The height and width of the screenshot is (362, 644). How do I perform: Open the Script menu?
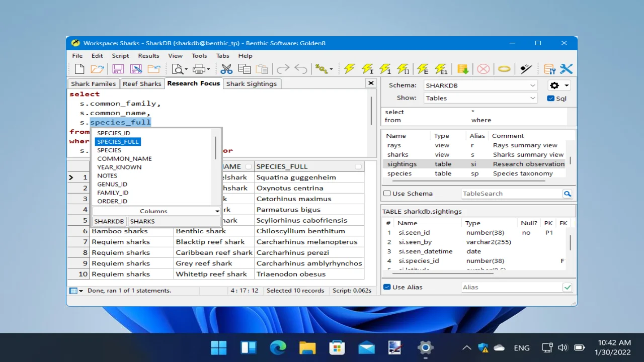click(x=120, y=56)
